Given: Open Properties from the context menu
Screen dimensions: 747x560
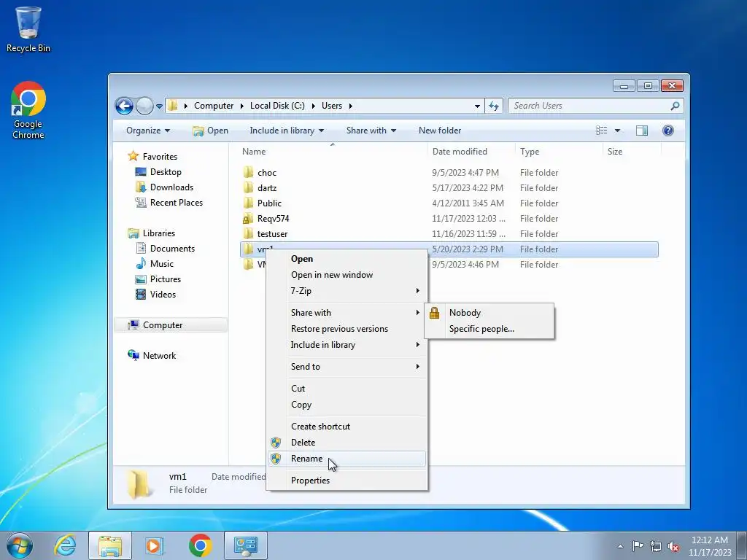Looking at the screenshot, I should pos(347,480).
